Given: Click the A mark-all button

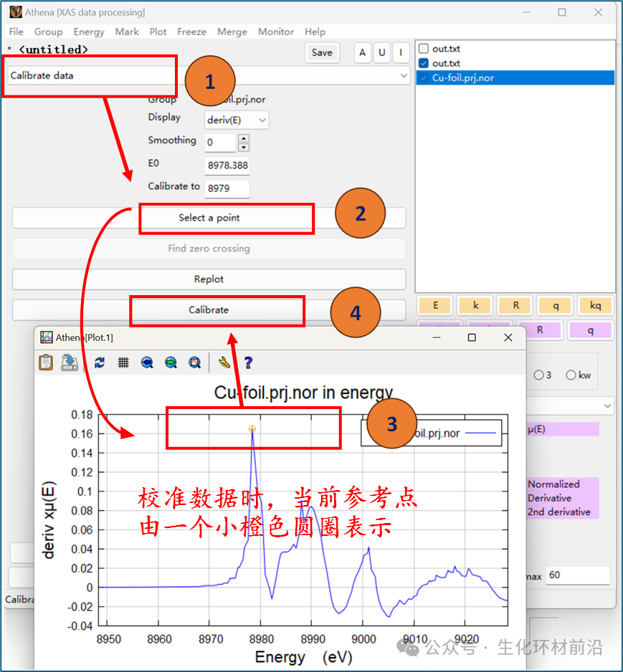Looking at the screenshot, I should point(362,53).
